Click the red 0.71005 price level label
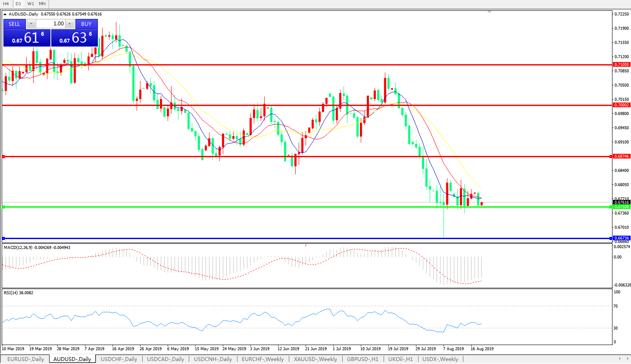 621,65
